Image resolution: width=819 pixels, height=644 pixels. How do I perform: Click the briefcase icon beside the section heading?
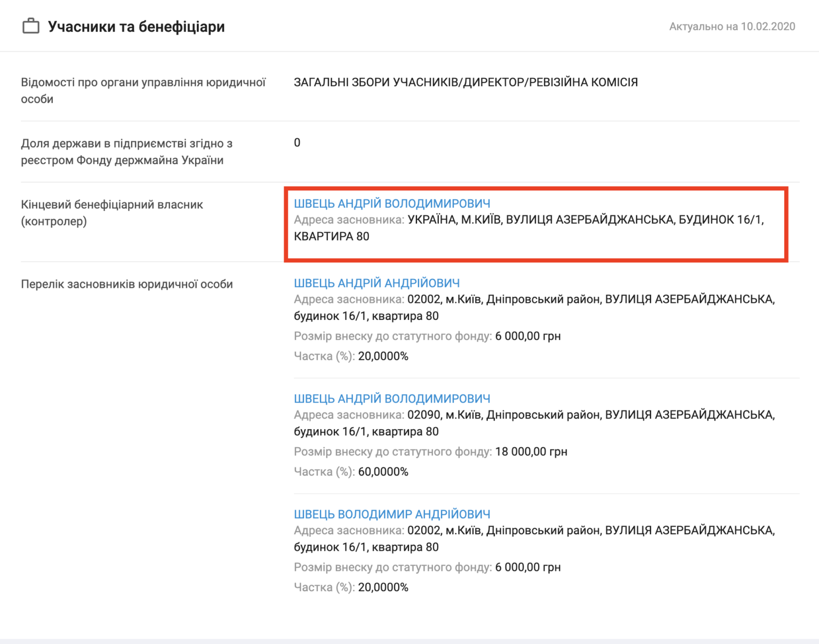31,26
